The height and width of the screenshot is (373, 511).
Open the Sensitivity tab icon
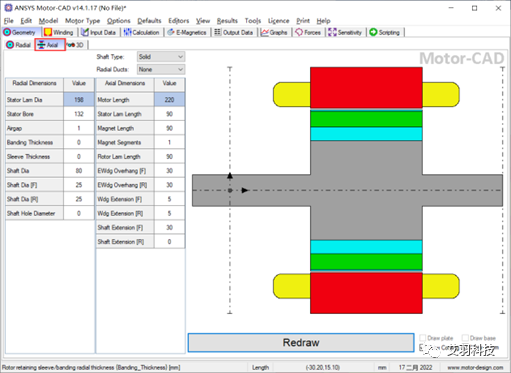pyautogui.click(x=332, y=32)
